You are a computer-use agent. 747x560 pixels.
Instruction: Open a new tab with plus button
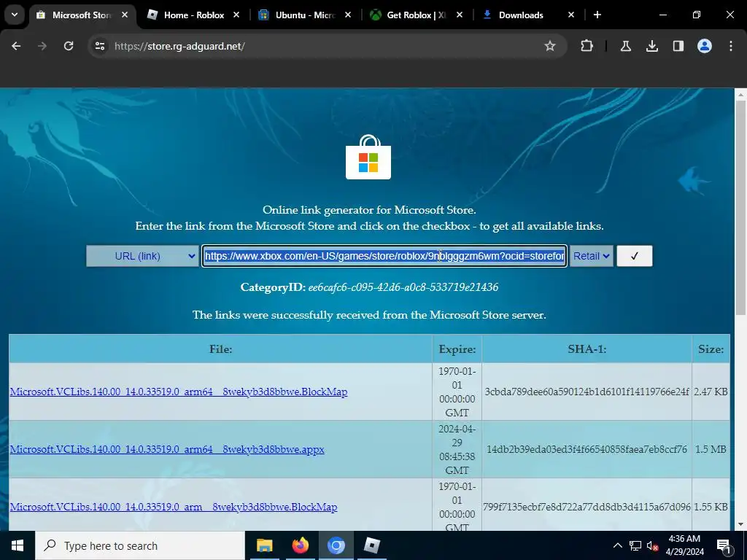pos(597,15)
